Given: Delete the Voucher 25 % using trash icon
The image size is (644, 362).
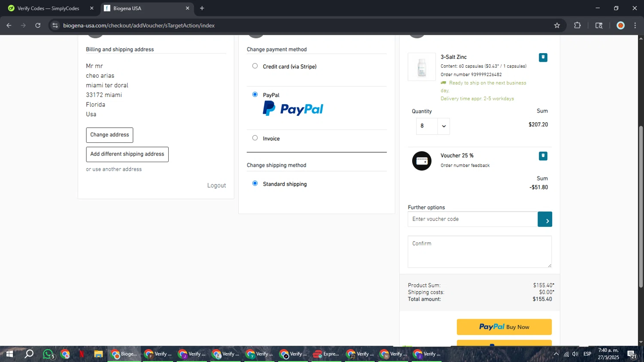Looking at the screenshot, I should click(543, 156).
